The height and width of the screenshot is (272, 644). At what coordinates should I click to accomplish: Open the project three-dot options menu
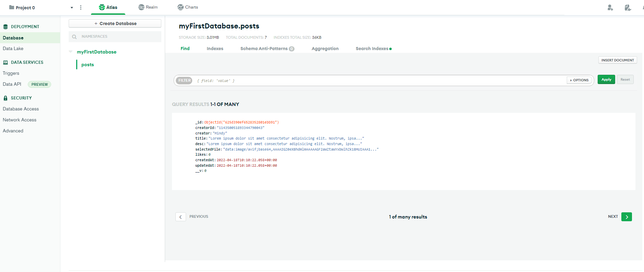click(81, 8)
